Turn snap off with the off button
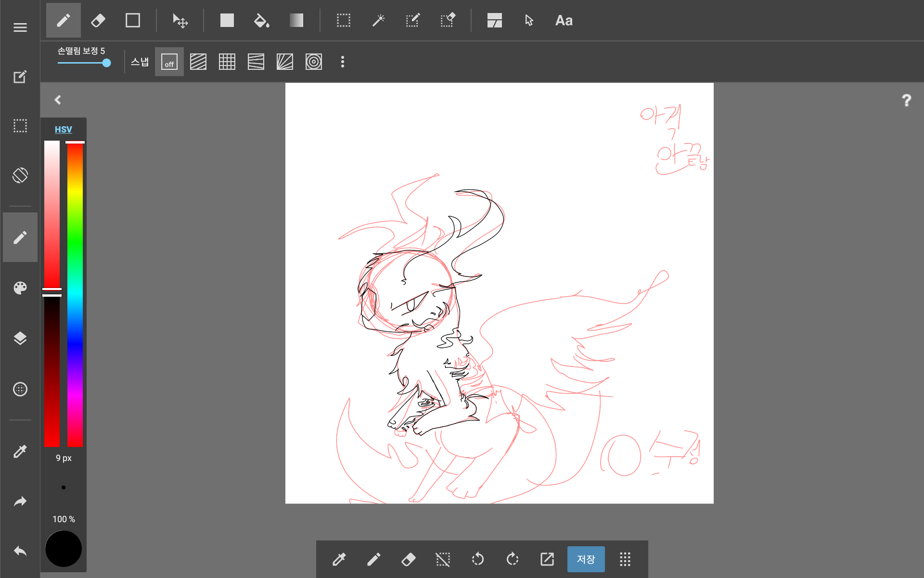The height and width of the screenshot is (578, 924). click(x=169, y=62)
